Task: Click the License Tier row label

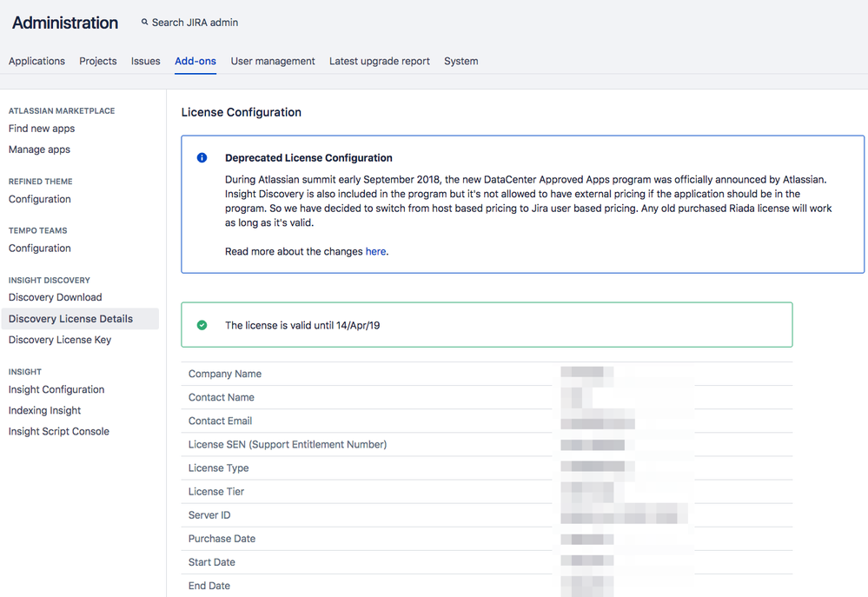Action: coord(216,492)
